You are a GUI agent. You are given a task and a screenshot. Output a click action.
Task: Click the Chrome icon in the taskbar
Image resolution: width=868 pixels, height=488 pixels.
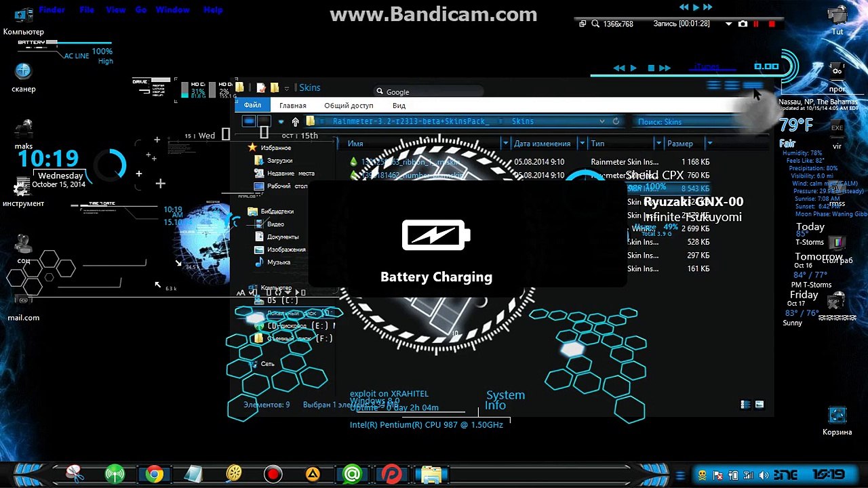[155, 474]
